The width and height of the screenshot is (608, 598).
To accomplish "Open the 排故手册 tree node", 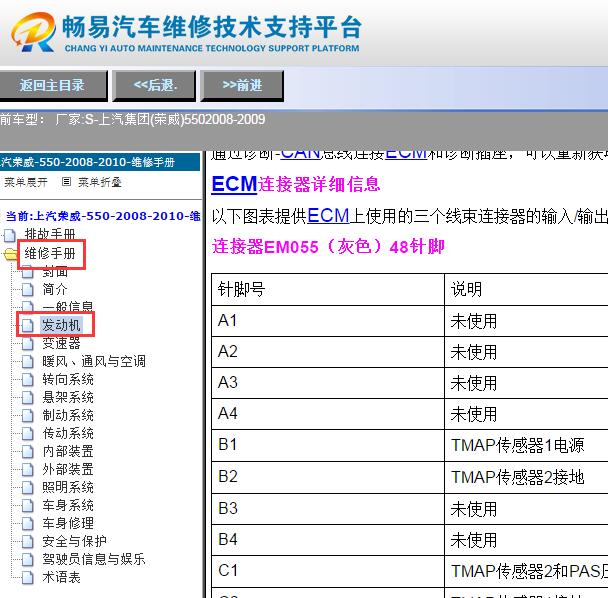I will pos(50,234).
